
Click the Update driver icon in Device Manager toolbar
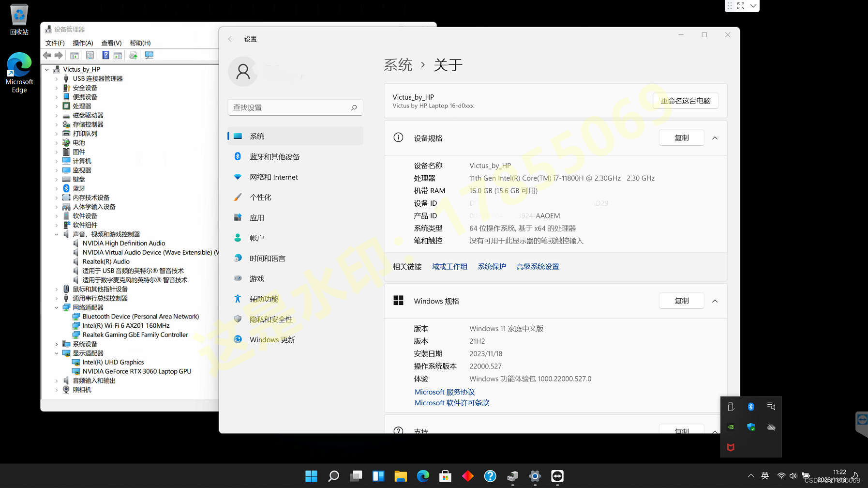coord(133,55)
